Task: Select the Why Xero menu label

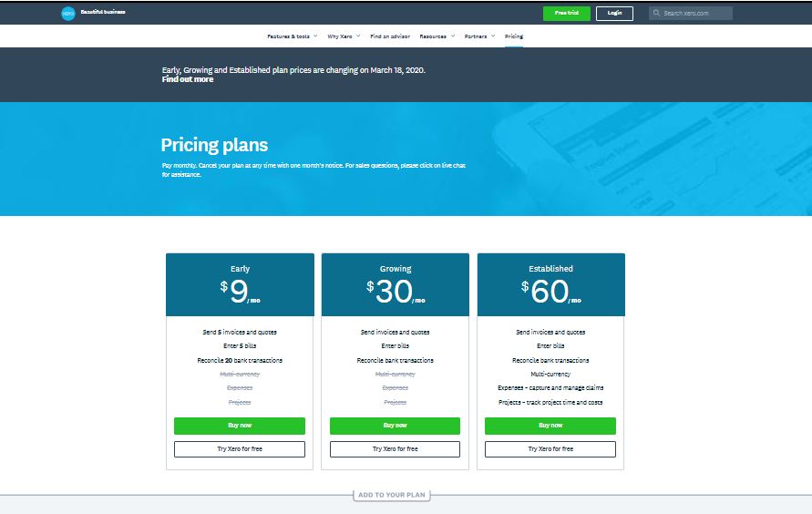Action: pyautogui.click(x=340, y=36)
